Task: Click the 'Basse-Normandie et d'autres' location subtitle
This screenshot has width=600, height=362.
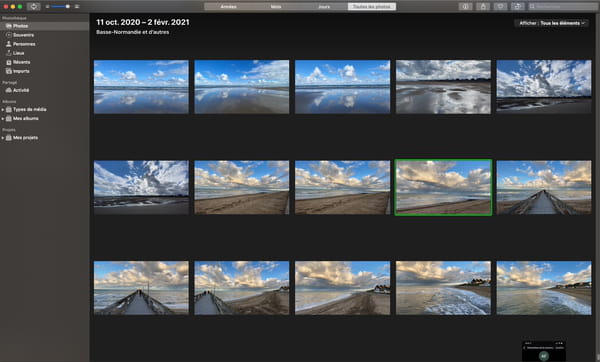Action: pyautogui.click(x=133, y=32)
